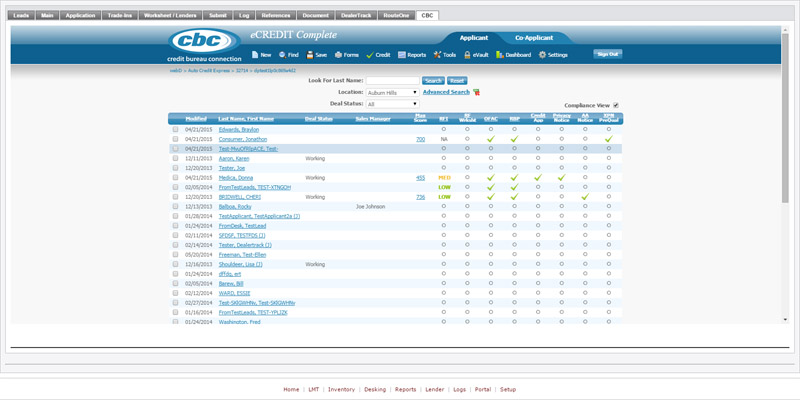Open the Desking footer link
This screenshot has height=400, width=800.
375,389
